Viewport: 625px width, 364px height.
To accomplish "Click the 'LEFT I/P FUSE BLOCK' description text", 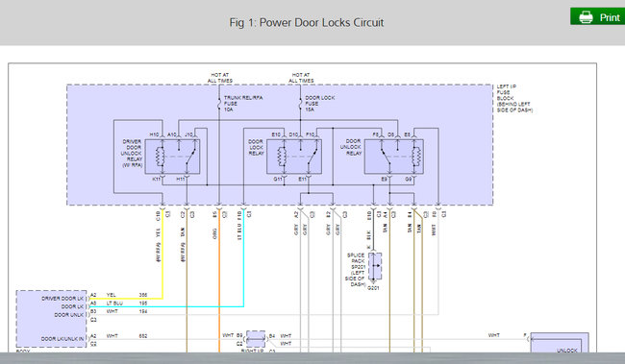I will [x=514, y=98].
